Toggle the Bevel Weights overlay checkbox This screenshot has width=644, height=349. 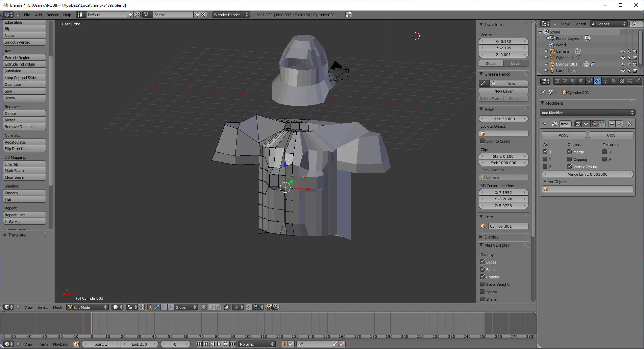482,284
